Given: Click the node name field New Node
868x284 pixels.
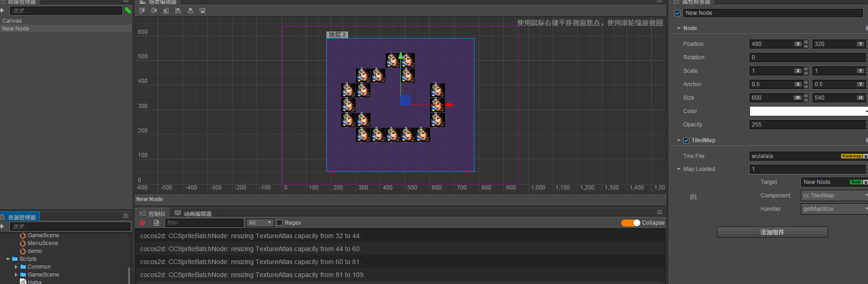Looking at the screenshot, I should (773, 13).
